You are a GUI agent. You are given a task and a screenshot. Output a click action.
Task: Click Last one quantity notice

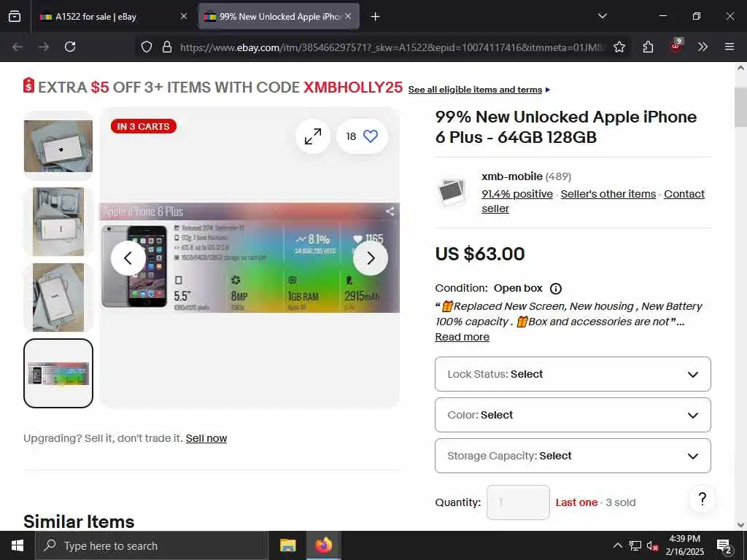[576, 502]
